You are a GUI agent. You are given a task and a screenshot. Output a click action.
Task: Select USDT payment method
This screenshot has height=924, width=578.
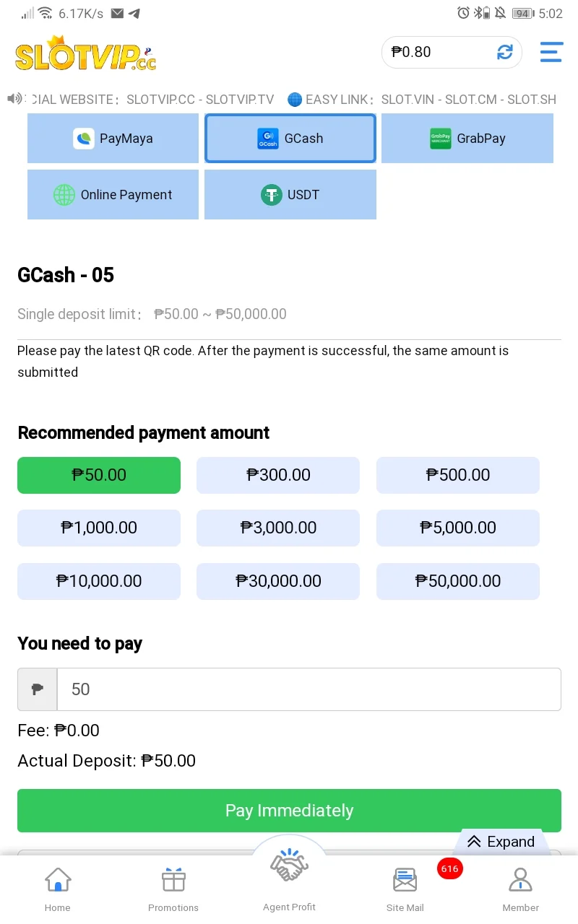pos(290,194)
